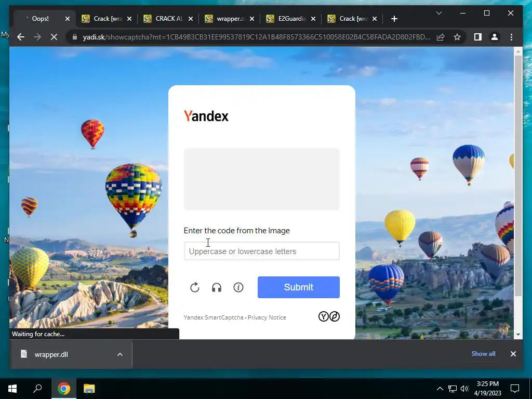This screenshot has width=532, height=399.
Task: Close the E2Guardia tab
Action: pyautogui.click(x=313, y=19)
